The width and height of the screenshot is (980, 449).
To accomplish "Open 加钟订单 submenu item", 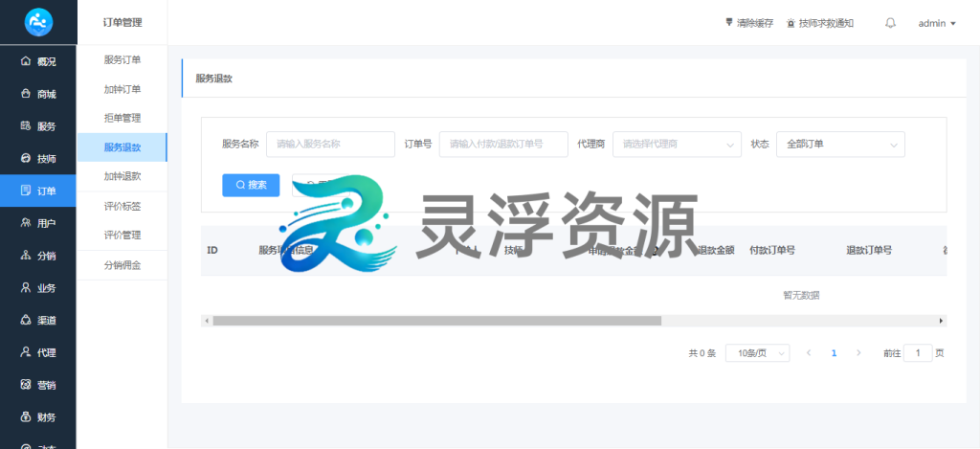I will [122, 89].
